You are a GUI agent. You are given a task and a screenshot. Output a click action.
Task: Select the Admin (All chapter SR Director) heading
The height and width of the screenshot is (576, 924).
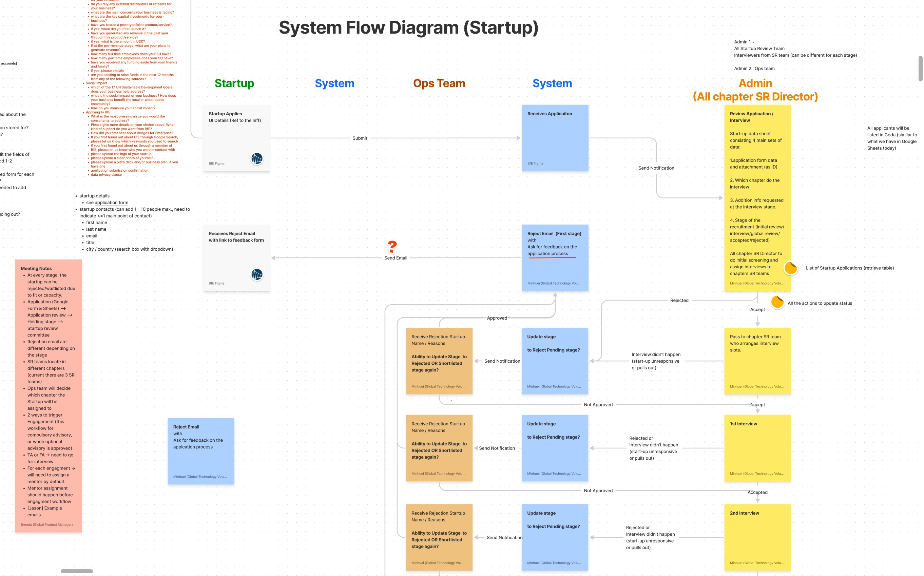(755, 90)
